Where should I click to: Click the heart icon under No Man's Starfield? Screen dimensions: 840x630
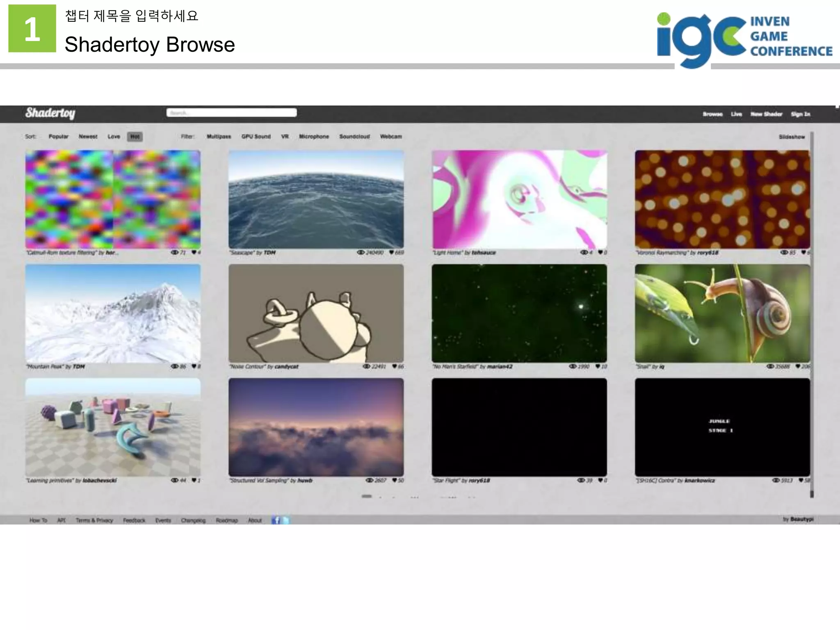598,367
